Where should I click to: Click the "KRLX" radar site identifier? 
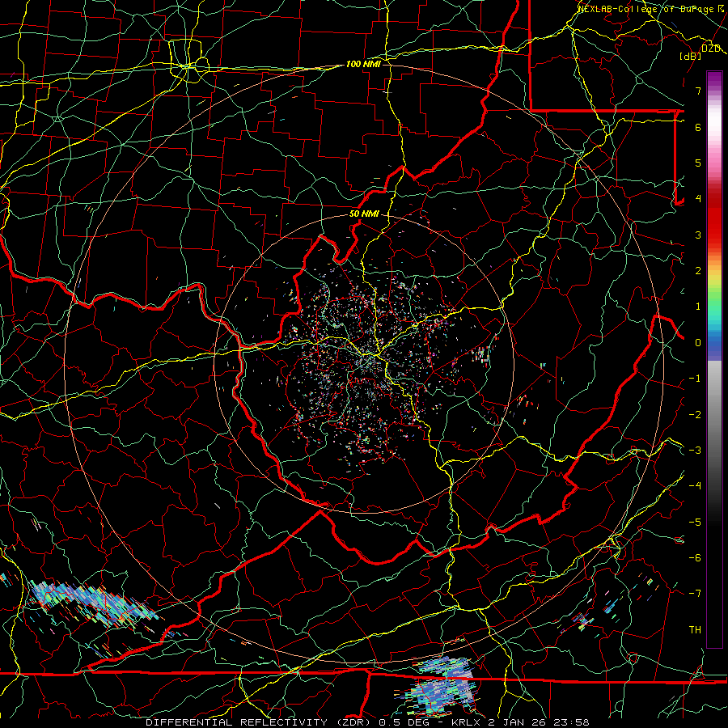point(466,722)
